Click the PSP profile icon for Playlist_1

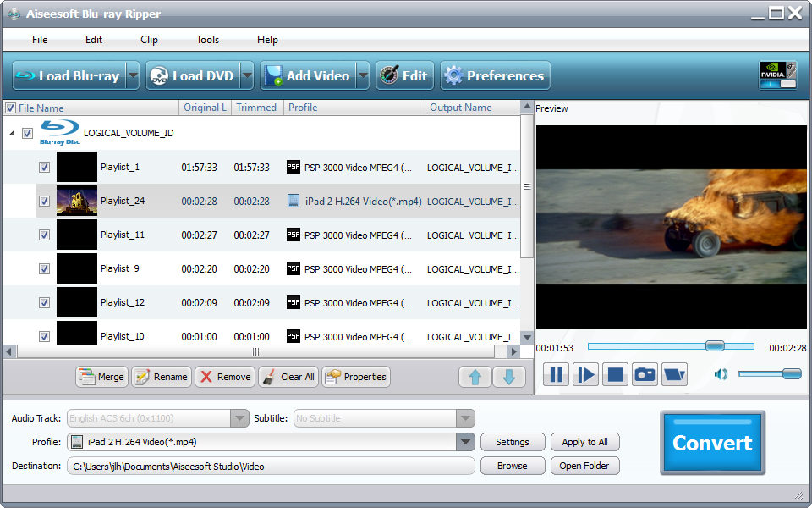click(294, 167)
